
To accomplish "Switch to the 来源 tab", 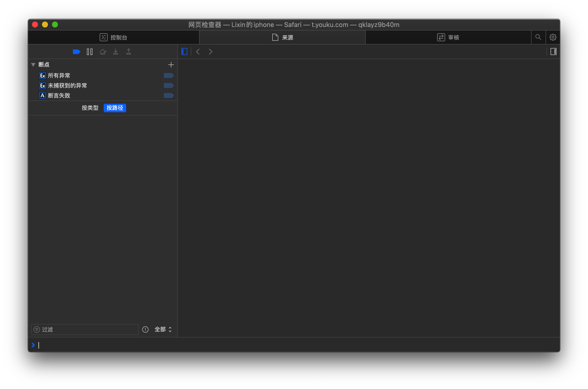I will (x=282, y=37).
